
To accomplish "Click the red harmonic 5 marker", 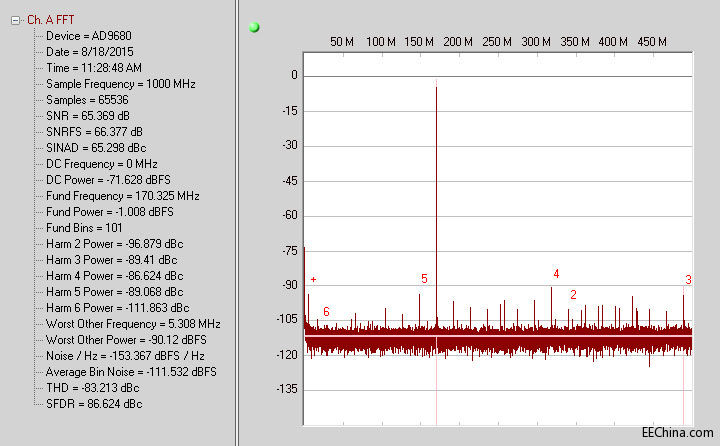I will click(x=424, y=279).
